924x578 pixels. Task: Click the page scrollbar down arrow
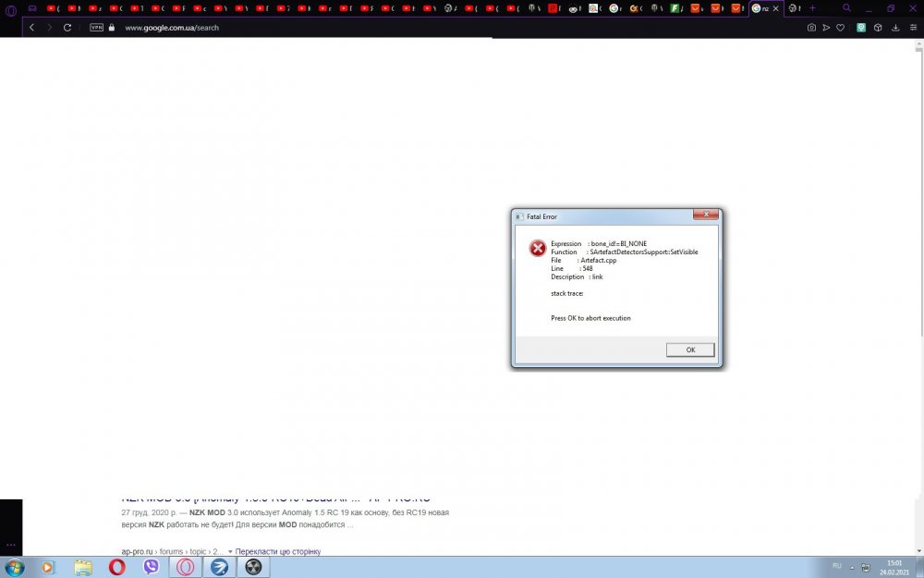tap(918, 551)
